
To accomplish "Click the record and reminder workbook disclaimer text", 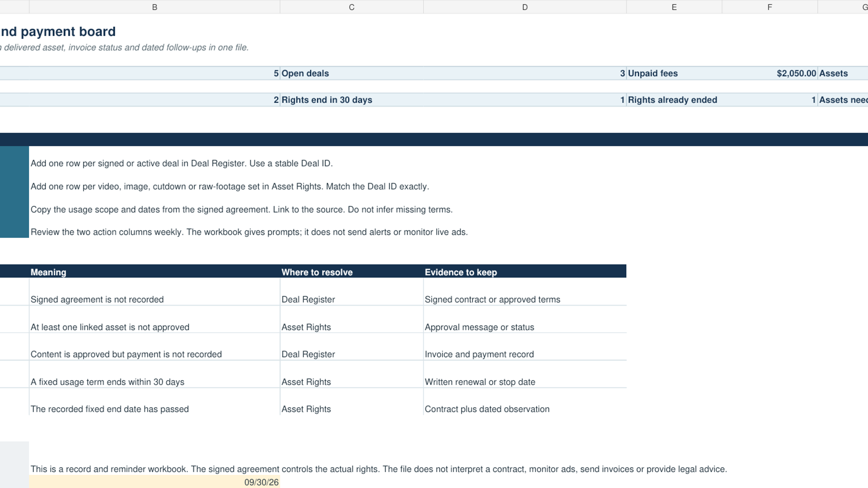I will tap(379, 469).
